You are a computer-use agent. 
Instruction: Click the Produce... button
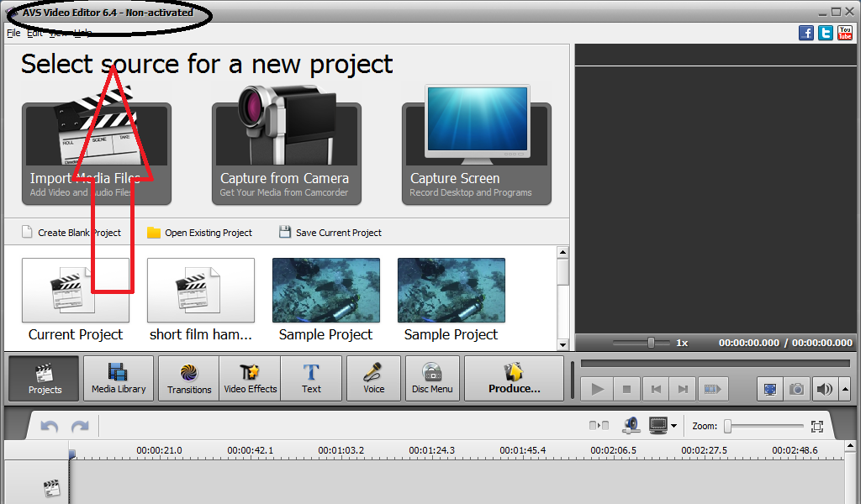point(515,379)
